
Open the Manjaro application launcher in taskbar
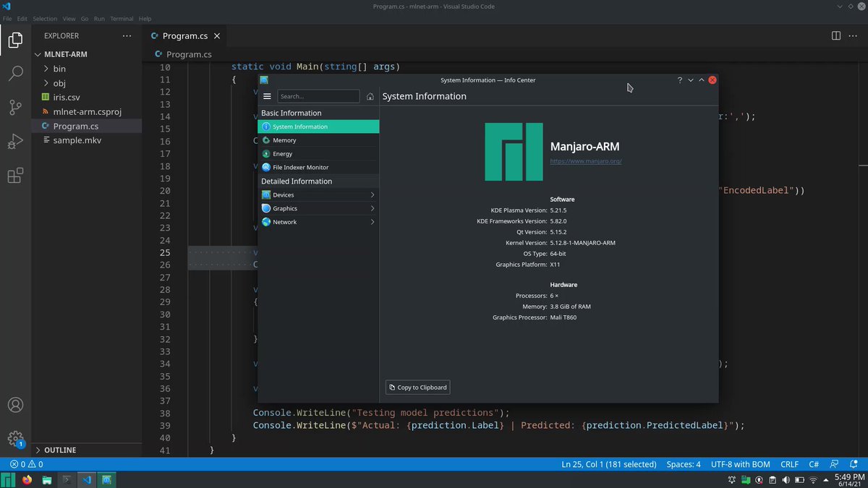click(9, 479)
